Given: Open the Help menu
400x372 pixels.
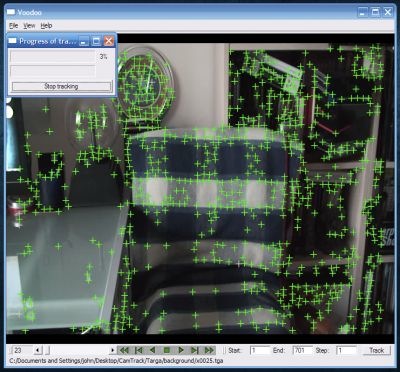Looking at the screenshot, I should (x=46, y=26).
